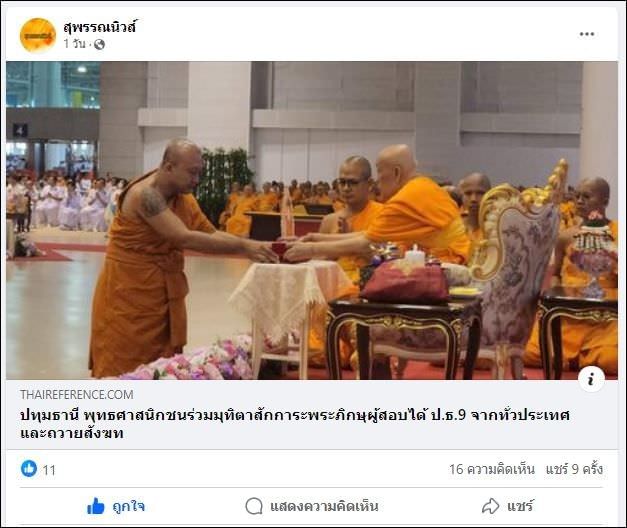Like the post with ถูกใจ
Image resolution: width=627 pixels, height=528 pixels.
pos(116,506)
